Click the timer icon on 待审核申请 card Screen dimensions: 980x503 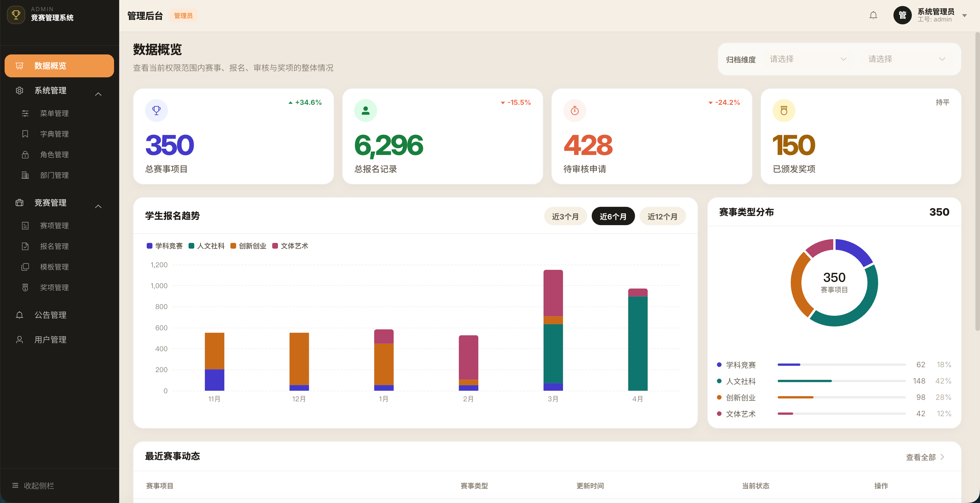[x=575, y=111]
